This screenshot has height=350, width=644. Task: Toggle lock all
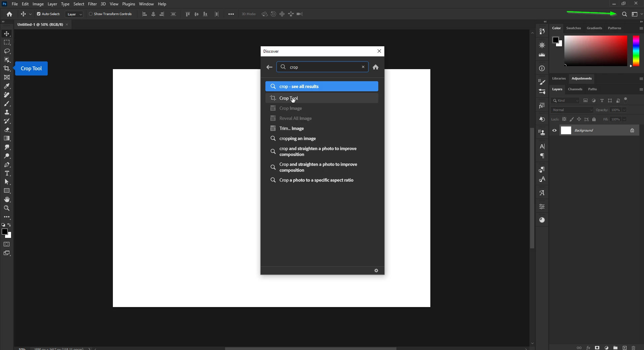594,119
